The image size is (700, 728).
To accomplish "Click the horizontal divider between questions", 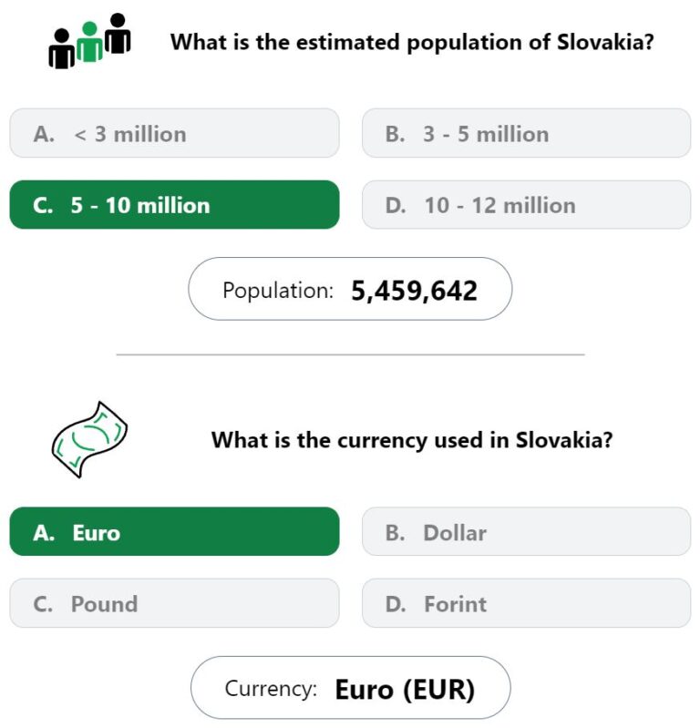I will coord(350,354).
